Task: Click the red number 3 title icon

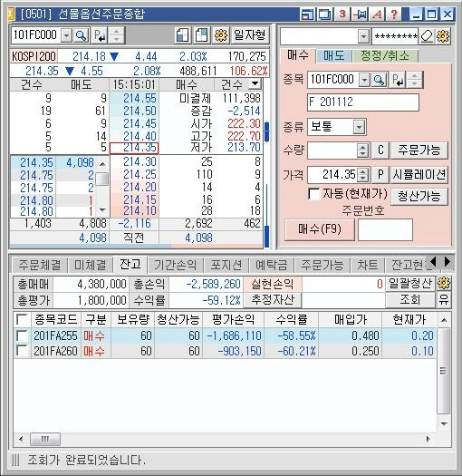Action: [342, 14]
